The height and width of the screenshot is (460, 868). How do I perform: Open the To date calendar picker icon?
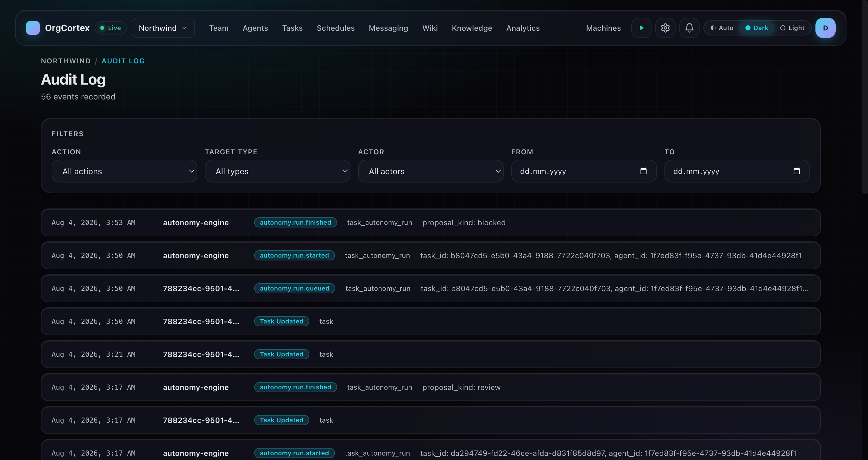point(796,171)
